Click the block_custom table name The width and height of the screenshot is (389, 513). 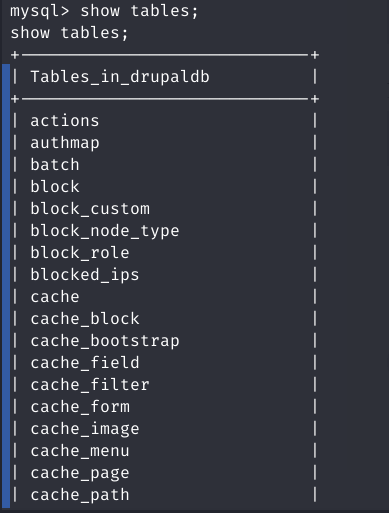90,209
